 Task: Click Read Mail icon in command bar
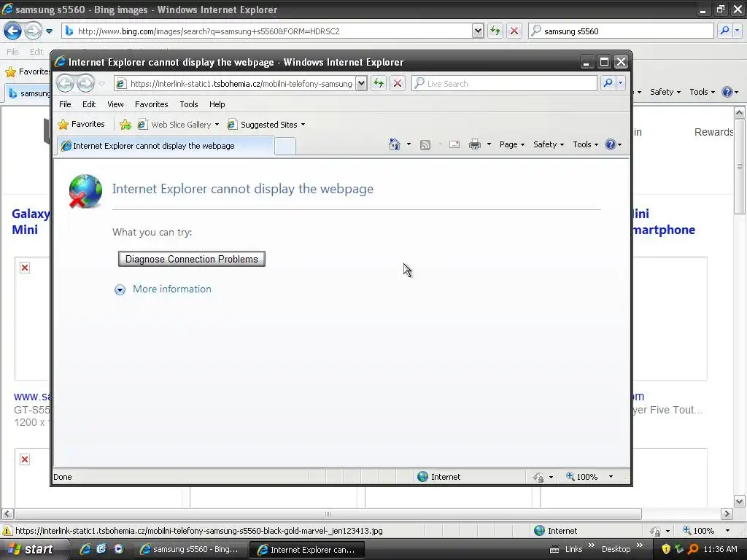454,145
